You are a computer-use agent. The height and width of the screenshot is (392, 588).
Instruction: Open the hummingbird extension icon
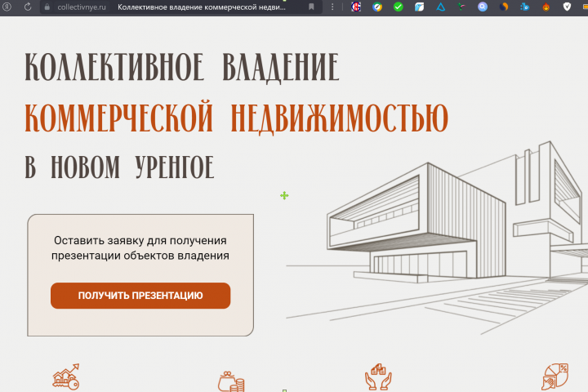(x=461, y=7)
